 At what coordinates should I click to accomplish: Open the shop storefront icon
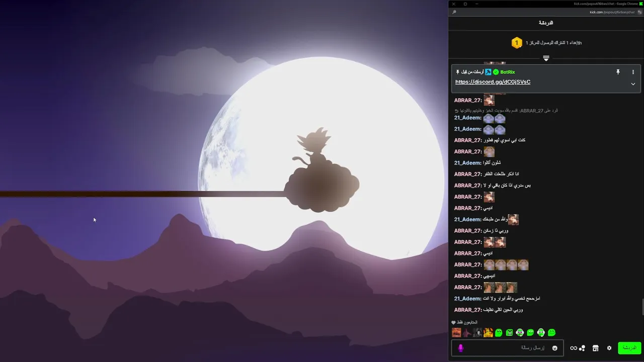click(596, 348)
